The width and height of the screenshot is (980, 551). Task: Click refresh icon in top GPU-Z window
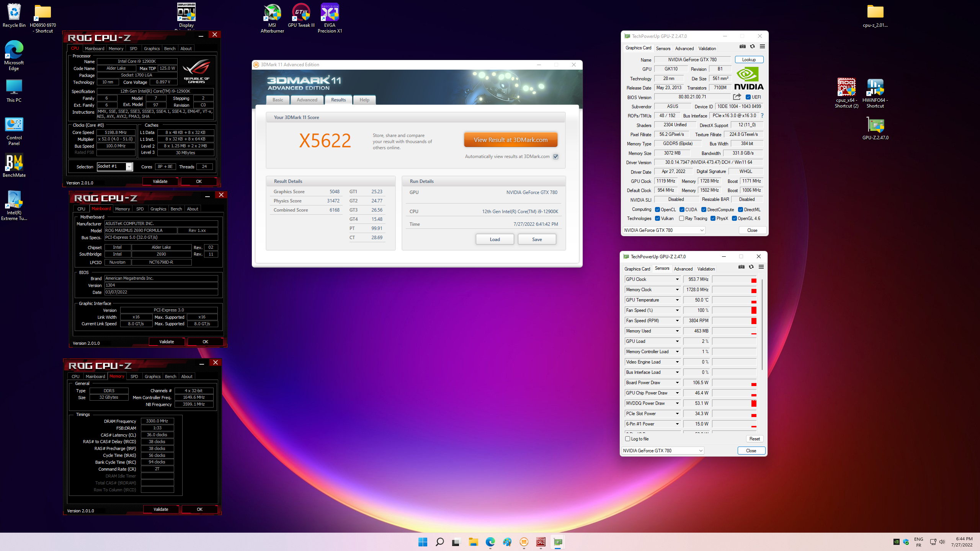[752, 46]
